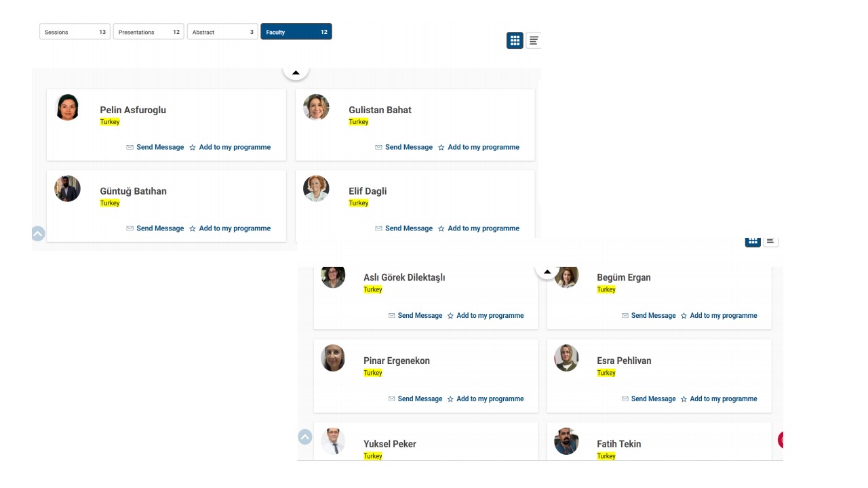
Task: Click star icon on Begüm Ergan's card
Action: tap(684, 316)
